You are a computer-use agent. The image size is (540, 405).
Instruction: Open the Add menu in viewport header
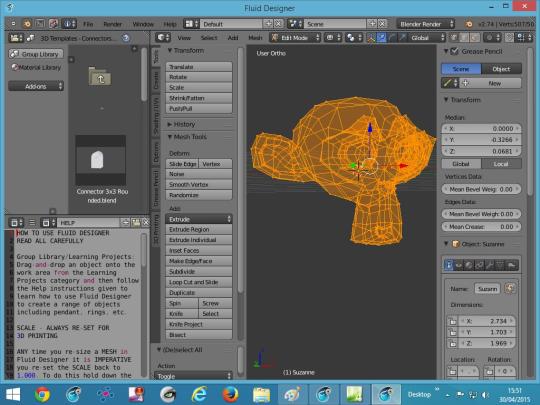233,38
